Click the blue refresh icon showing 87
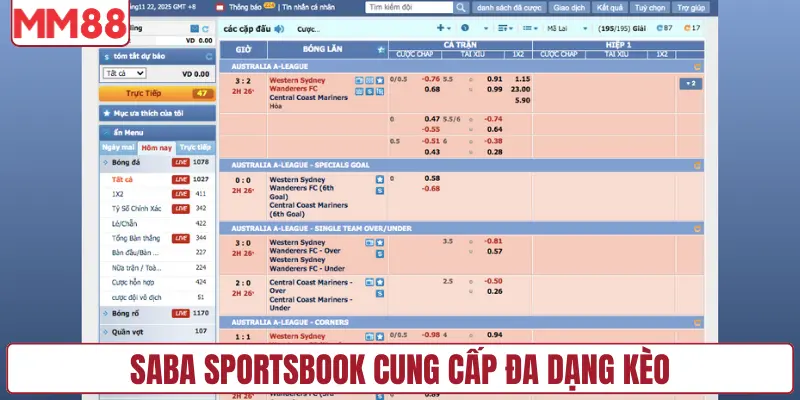Screen dimensions: 800x400 [x=659, y=29]
